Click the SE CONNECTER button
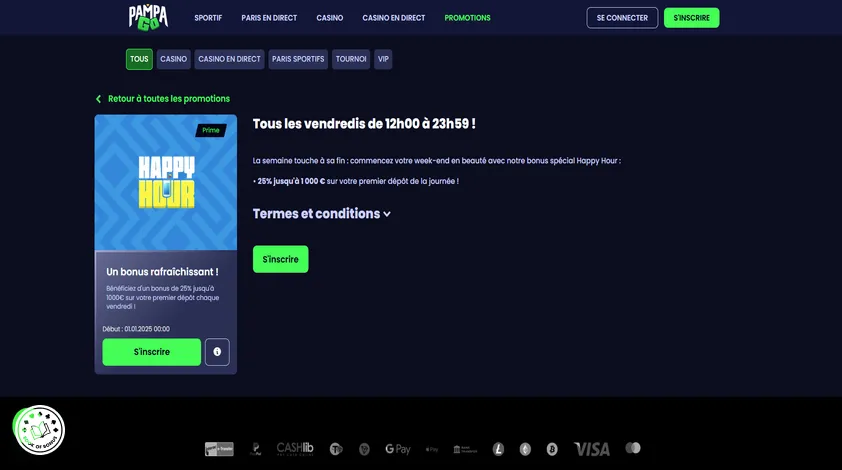Viewport: 842px width, 470px height. pos(622,18)
